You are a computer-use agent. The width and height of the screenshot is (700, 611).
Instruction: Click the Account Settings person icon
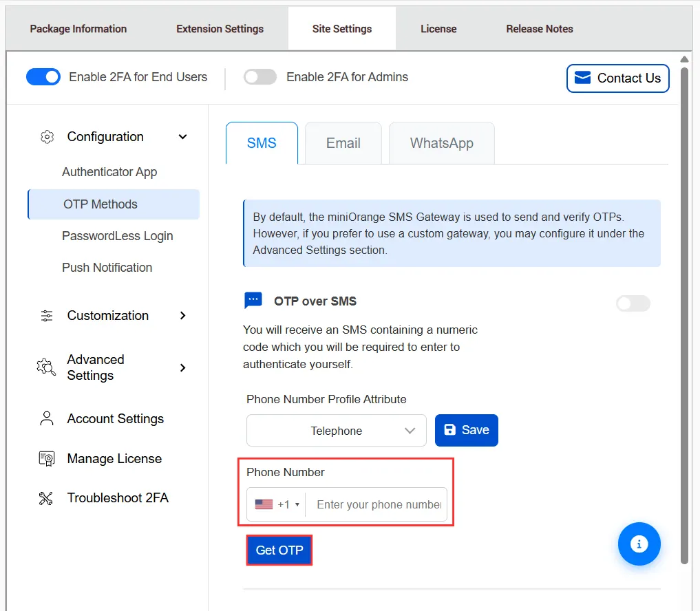(x=46, y=418)
